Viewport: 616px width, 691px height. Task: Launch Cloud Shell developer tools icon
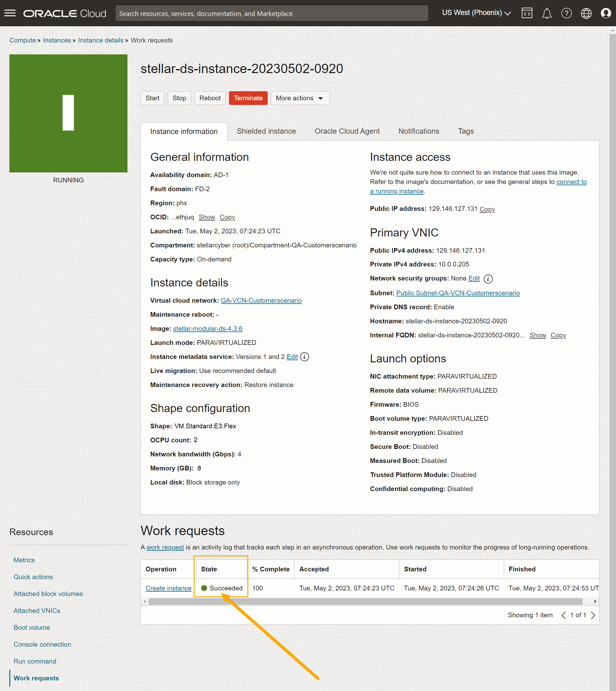point(527,13)
